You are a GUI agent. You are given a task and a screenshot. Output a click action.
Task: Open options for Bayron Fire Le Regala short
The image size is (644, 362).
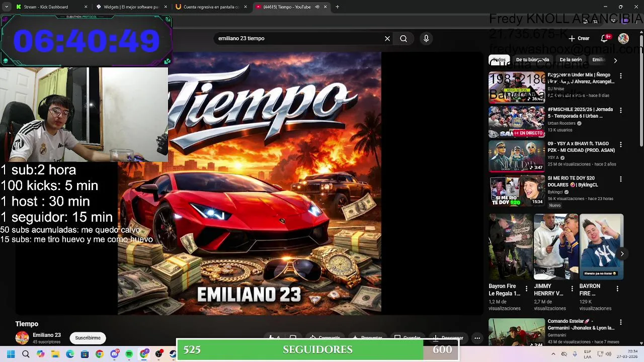tap(526, 289)
